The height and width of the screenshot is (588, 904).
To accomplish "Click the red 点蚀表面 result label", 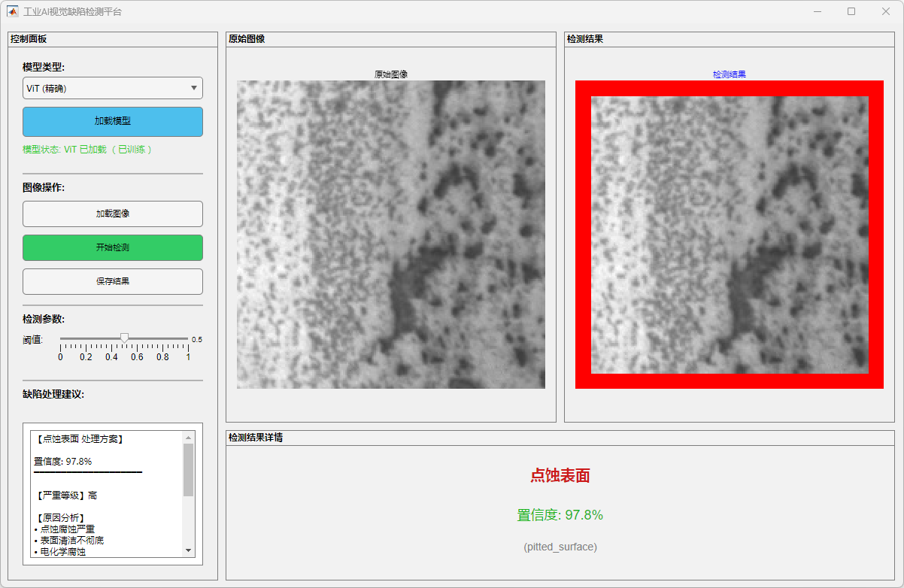I will tap(560, 475).
